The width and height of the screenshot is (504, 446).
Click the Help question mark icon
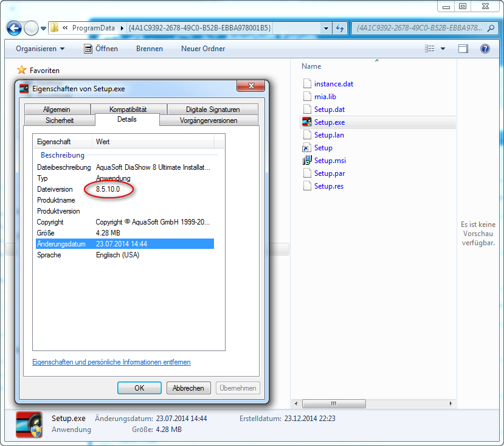click(485, 49)
